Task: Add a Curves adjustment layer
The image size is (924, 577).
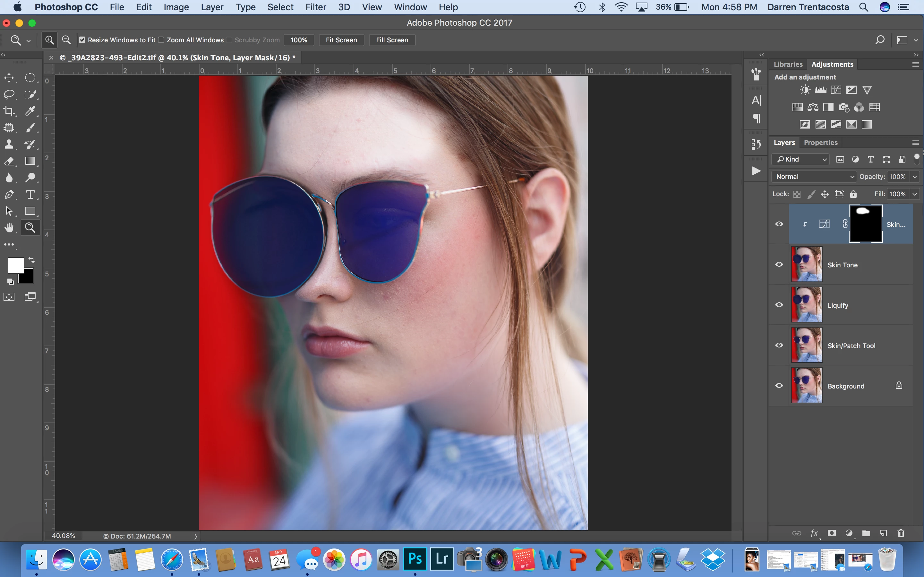Action: click(x=836, y=90)
